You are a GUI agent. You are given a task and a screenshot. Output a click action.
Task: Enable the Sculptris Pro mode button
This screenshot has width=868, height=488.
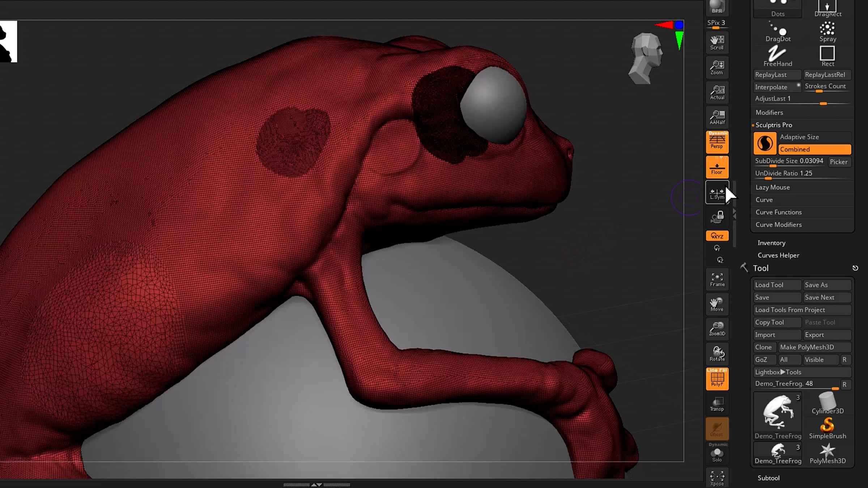[x=765, y=143]
